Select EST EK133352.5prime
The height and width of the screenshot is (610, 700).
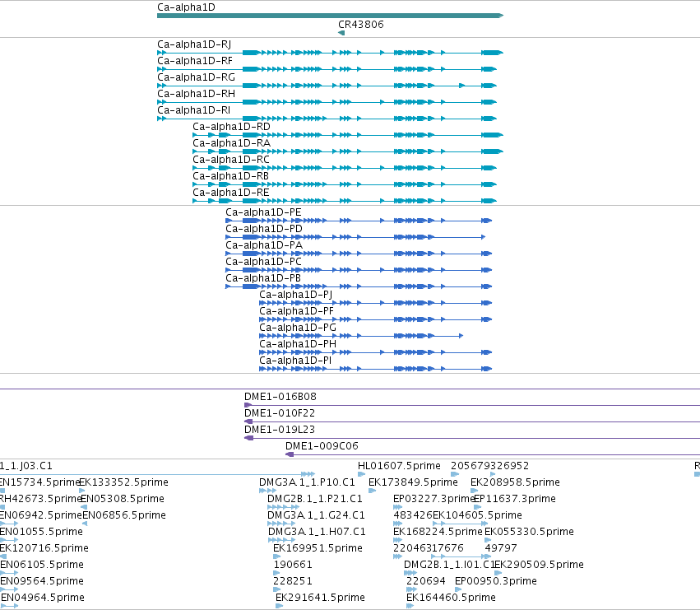(x=123, y=482)
